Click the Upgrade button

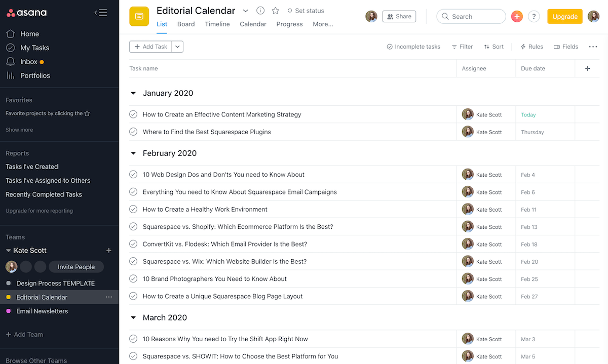point(565,16)
